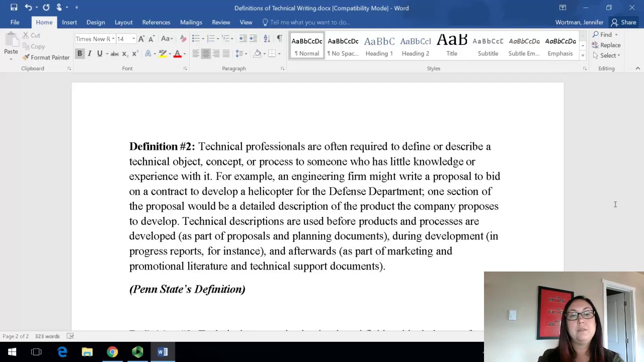
Task: Apply a numbered list
Action: point(210,39)
